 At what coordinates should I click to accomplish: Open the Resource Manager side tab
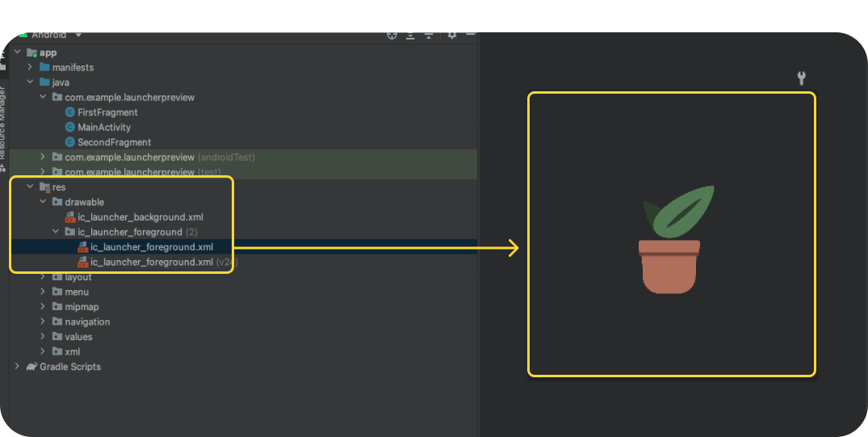pos(3,121)
